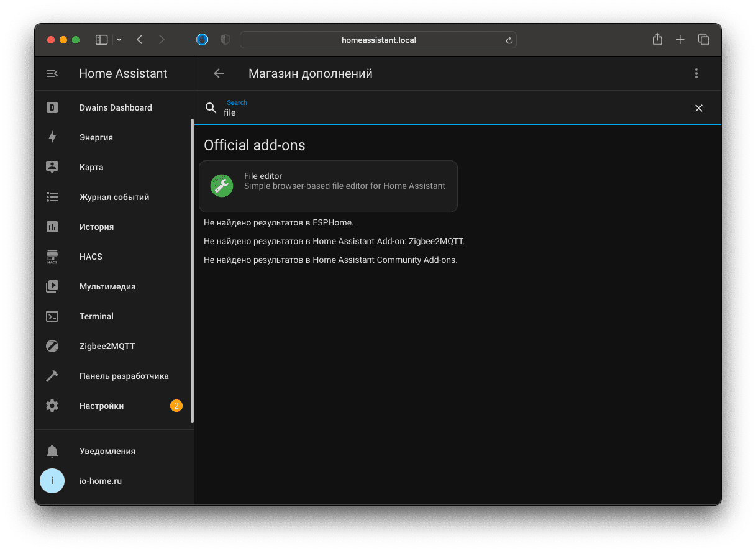756x551 pixels.
Task: Open Terminal from the sidebar
Action: [52, 316]
